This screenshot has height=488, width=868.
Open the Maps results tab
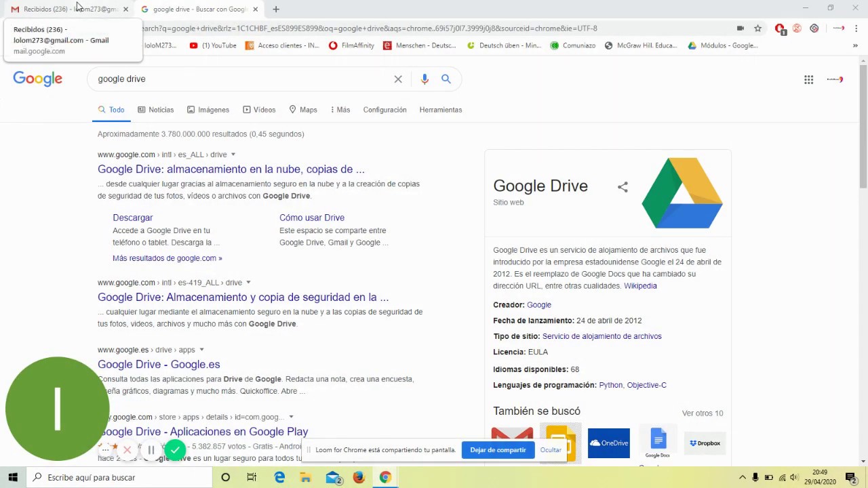[302, 110]
